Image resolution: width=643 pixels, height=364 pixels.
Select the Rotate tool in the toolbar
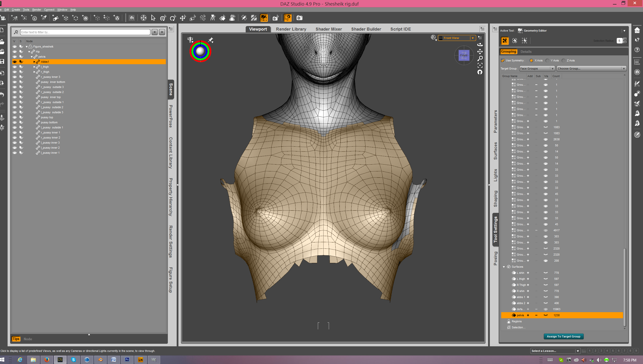coord(173,18)
